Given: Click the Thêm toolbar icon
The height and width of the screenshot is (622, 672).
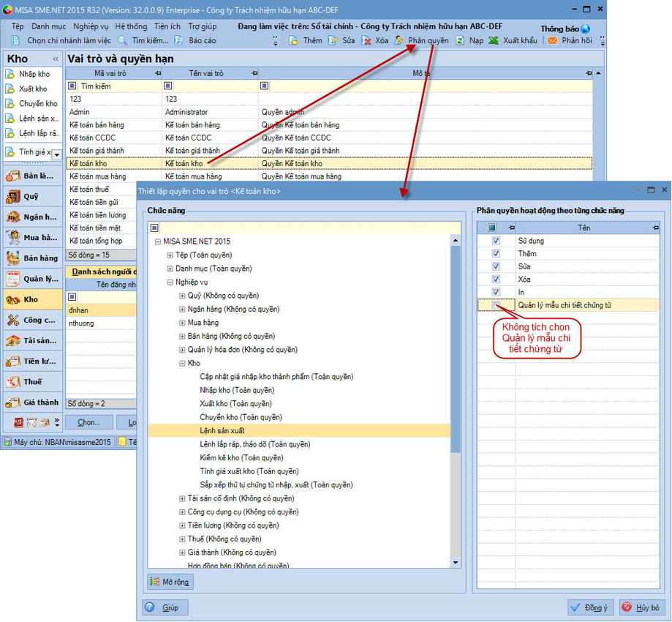Looking at the screenshot, I should coord(293,41).
